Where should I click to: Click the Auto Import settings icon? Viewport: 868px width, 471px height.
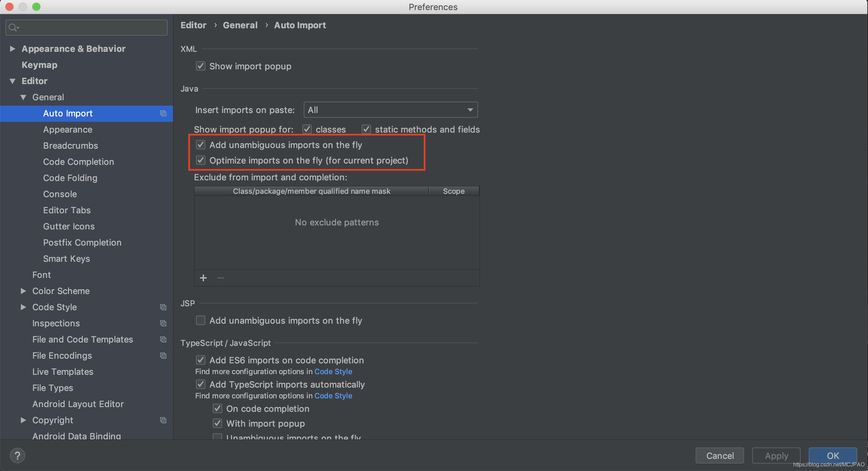click(163, 113)
